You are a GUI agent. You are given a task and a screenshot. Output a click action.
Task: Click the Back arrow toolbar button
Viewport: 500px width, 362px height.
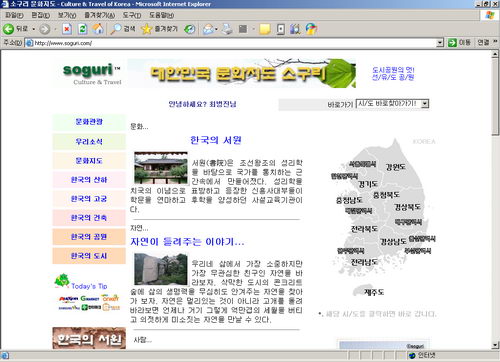8,29
